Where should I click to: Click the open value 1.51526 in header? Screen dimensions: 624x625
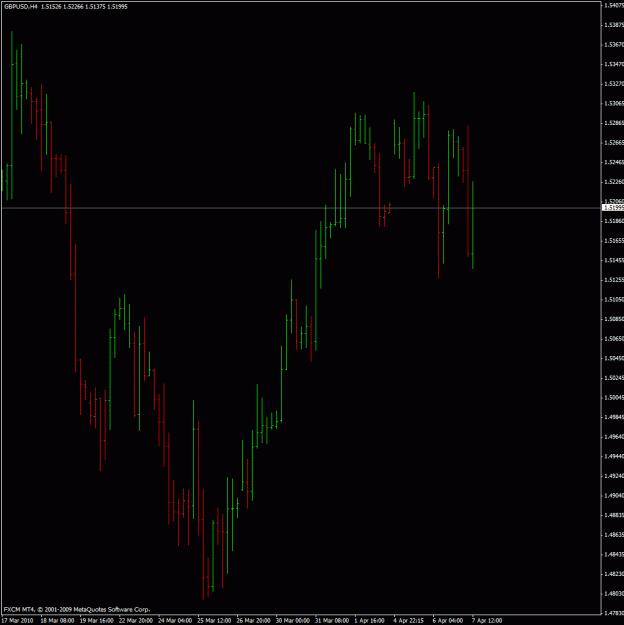(51, 6)
